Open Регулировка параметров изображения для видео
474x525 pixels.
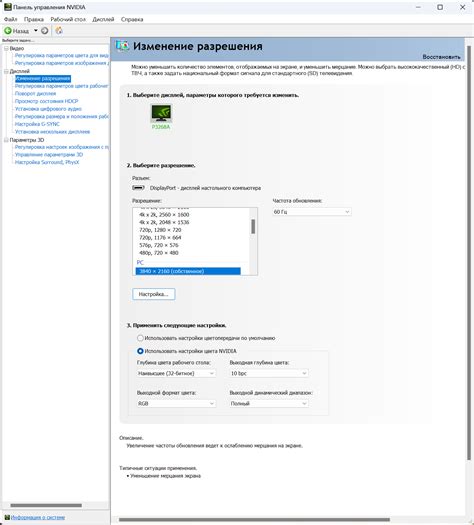pos(62,63)
